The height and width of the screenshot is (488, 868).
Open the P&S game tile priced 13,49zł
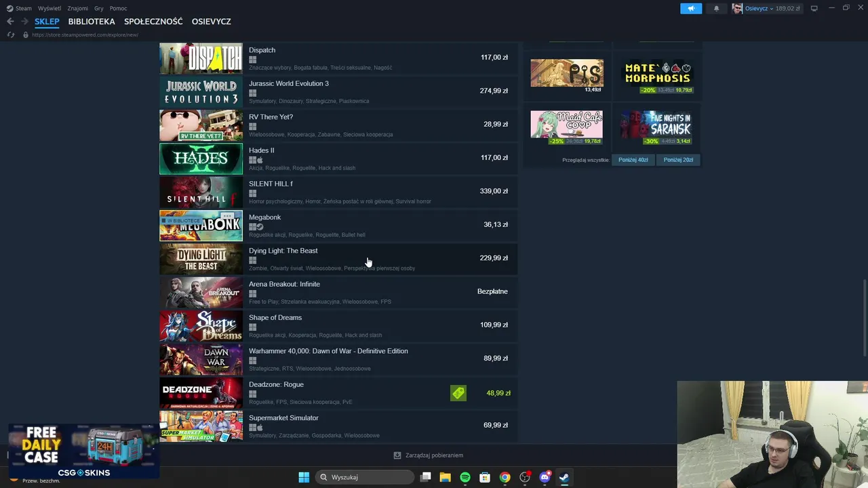(x=567, y=77)
